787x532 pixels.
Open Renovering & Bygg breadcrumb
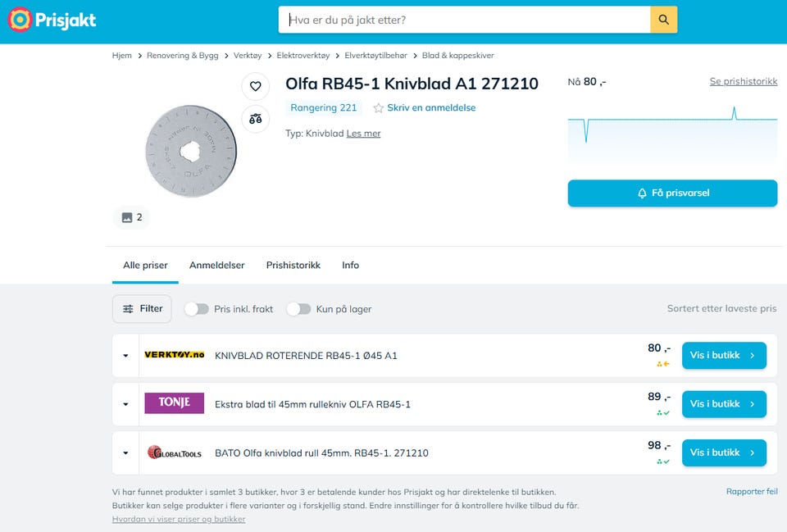183,55
